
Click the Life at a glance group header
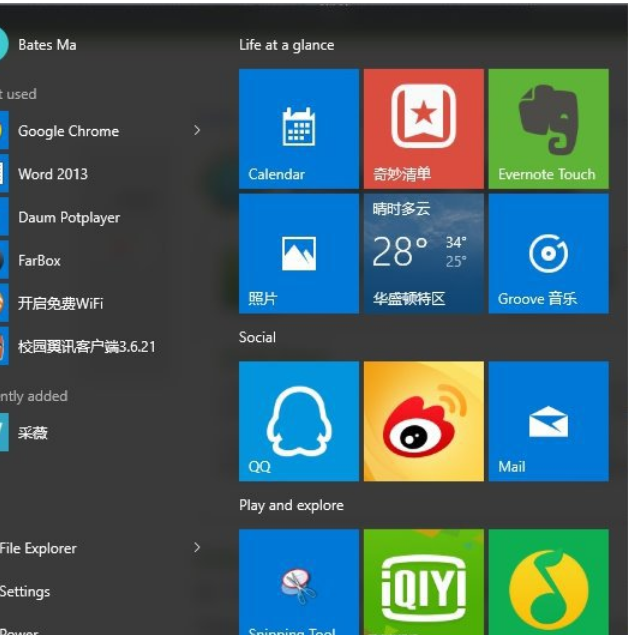click(x=287, y=45)
